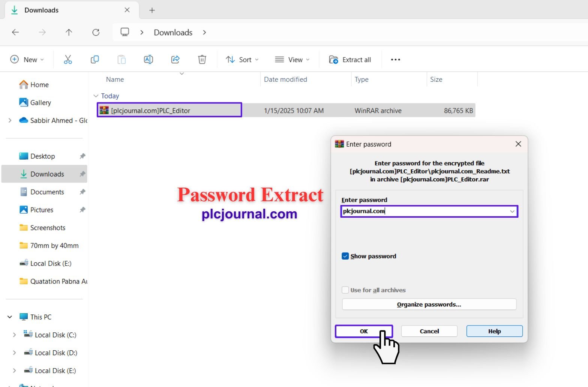Sort by Size column header
Viewport: 588px width, 387px height.
(x=436, y=79)
